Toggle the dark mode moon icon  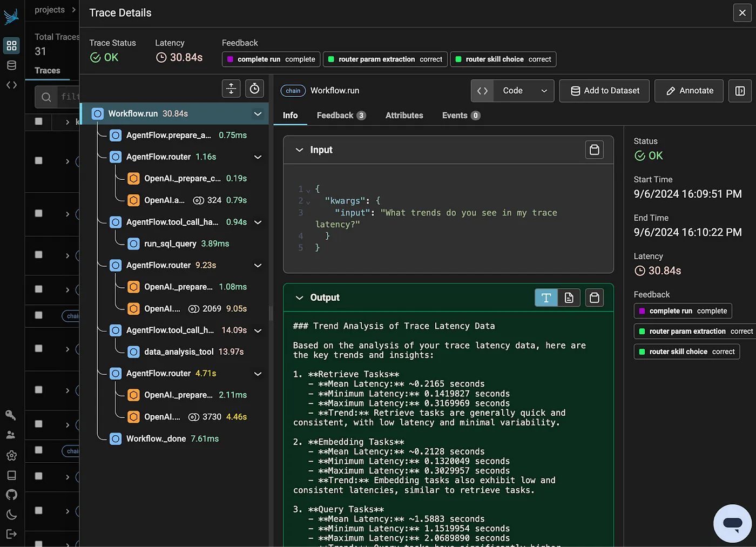pyautogui.click(x=11, y=515)
